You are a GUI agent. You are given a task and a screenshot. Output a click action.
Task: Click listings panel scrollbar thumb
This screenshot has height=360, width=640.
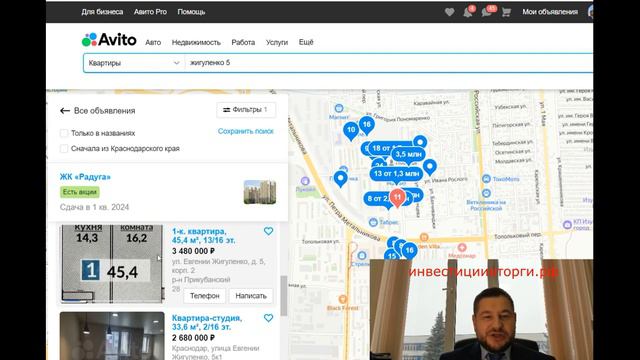point(283,296)
